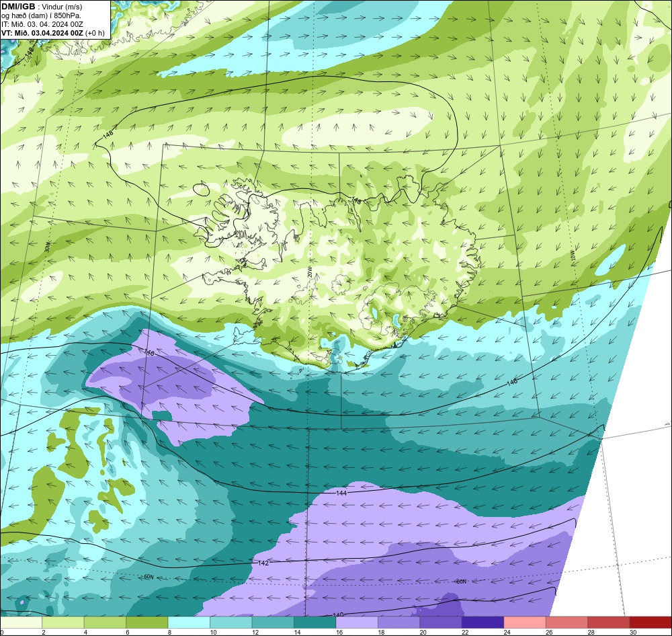Click the legend tick label "20"
The height and width of the screenshot is (636, 672).
[423, 632]
